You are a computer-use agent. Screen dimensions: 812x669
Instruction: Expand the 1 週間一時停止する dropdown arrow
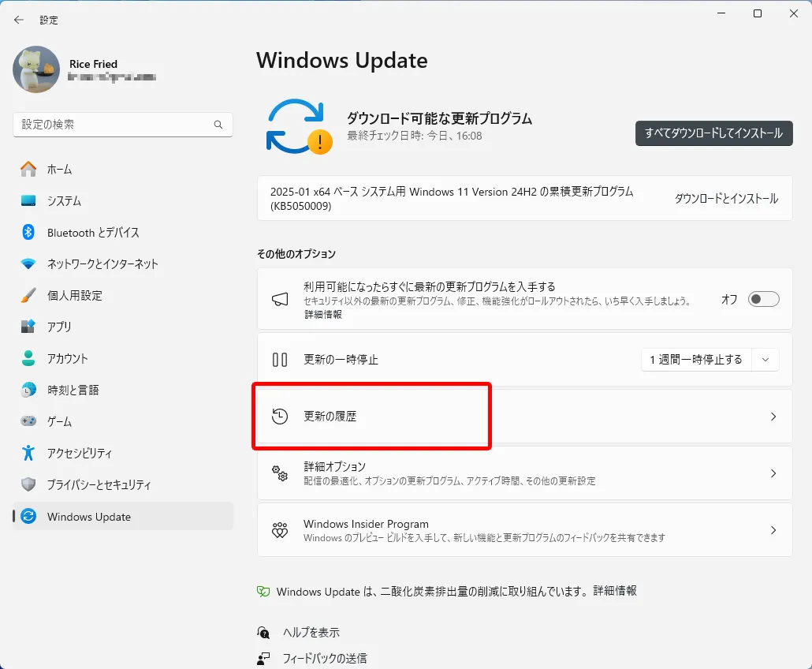click(765, 360)
